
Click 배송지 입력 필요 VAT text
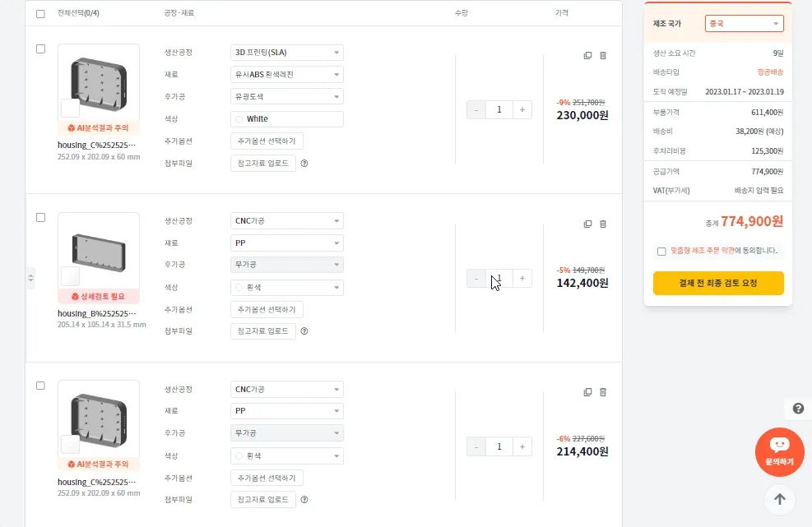pos(759,191)
